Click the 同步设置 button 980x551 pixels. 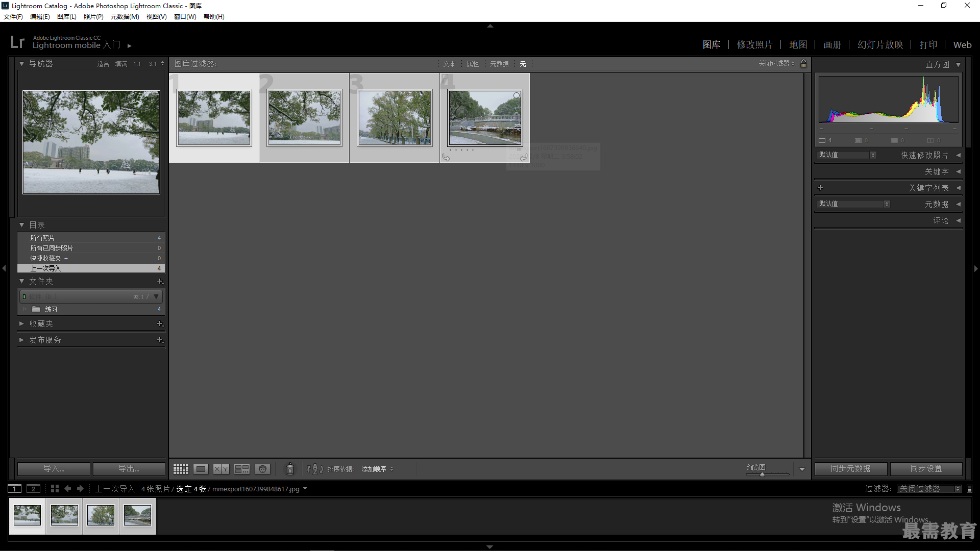926,468
